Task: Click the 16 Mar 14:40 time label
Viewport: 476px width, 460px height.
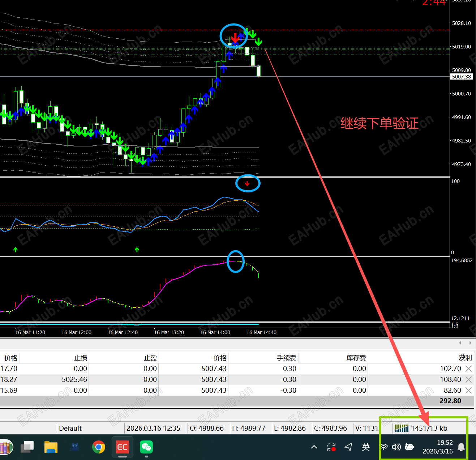Action: [262, 332]
